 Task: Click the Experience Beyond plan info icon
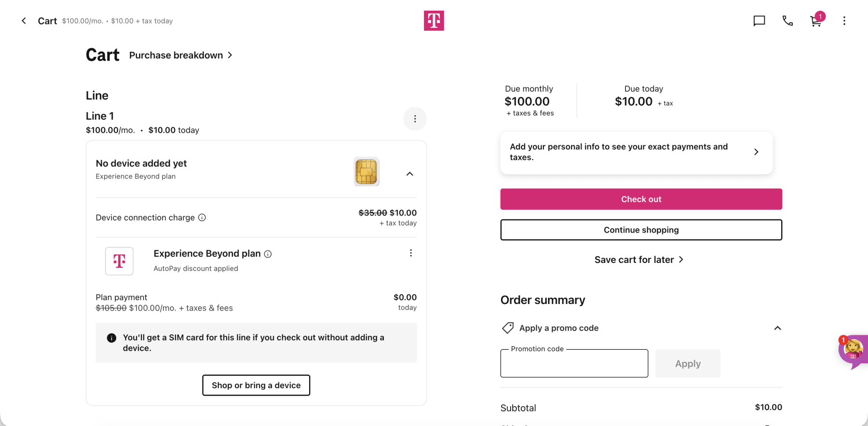point(268,253)
